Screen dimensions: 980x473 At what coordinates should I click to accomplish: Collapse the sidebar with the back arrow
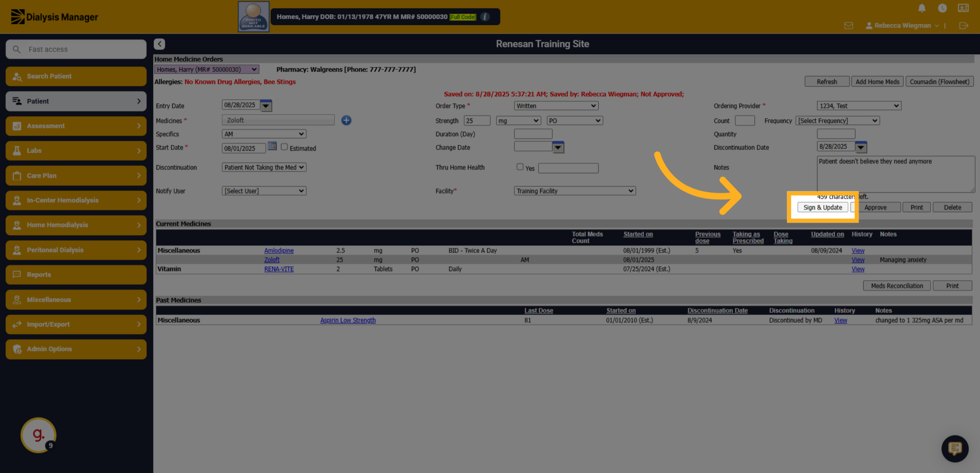(159, 44)
